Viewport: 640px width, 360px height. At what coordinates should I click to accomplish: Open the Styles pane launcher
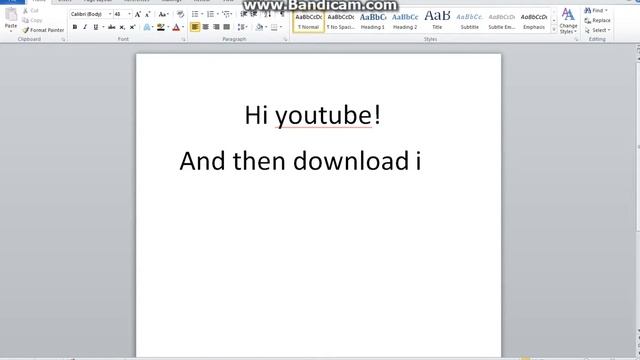pyautogui.click(x=576, y=40)
